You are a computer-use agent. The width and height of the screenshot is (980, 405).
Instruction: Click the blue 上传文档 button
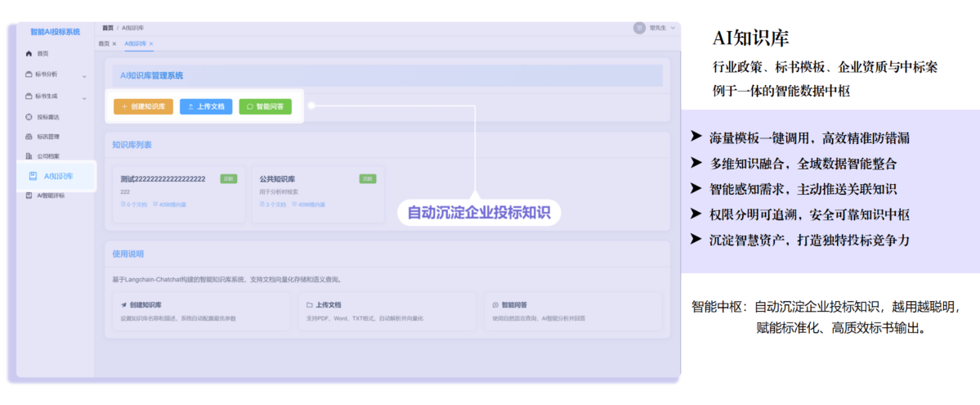[x=206, y=106]
